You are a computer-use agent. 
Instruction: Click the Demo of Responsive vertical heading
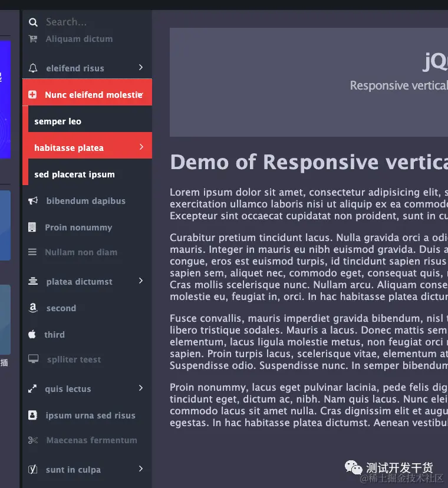(x=309, y=162)
